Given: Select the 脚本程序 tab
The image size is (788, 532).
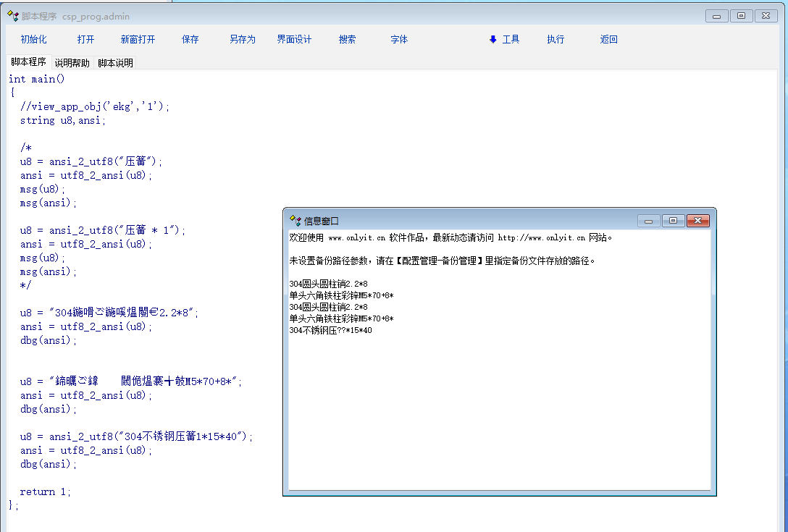Looking at the screenshot, I should (28, 62).
